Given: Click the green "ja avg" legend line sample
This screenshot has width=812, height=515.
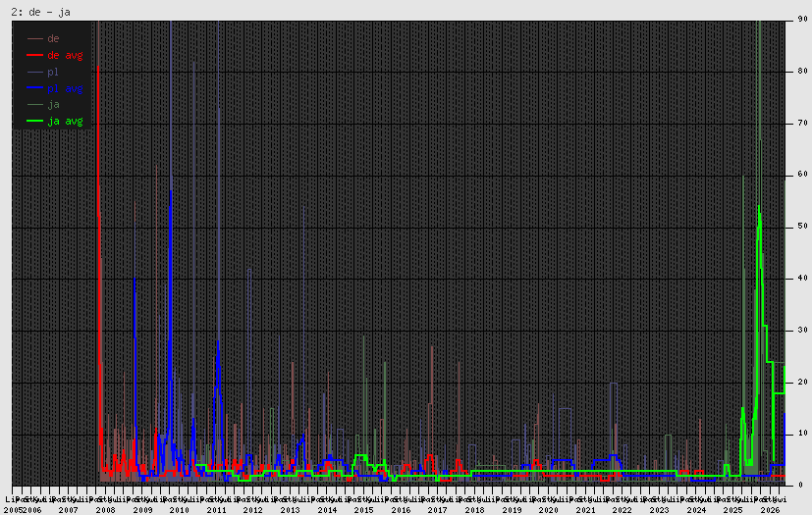Looking at the screenshot, I should click(x=34, y=121).
